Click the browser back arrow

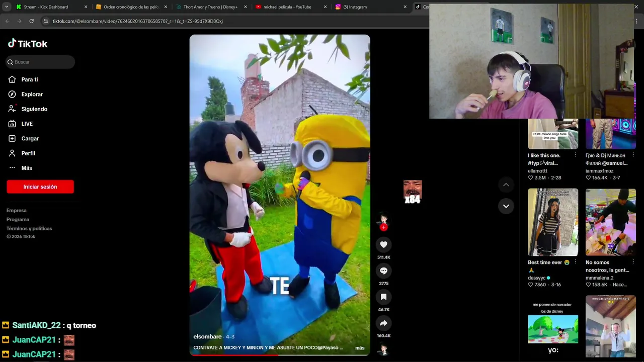click(x=7, y=21)
